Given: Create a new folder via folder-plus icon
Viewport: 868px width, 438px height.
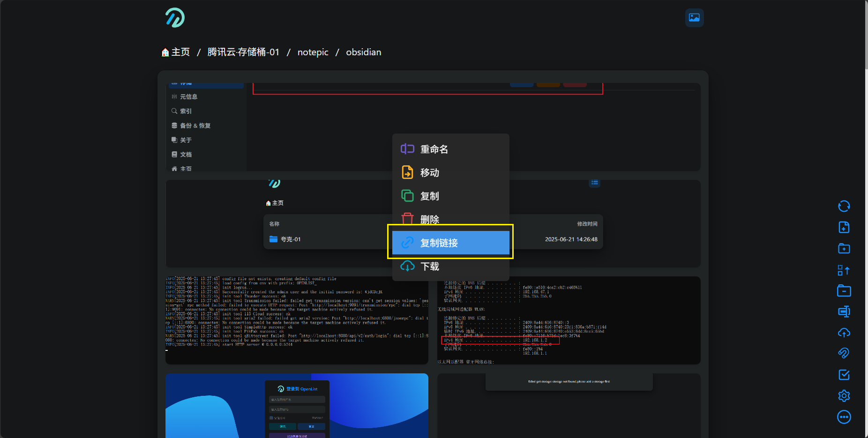Looking at the screenshot, I should coord(844,248).
